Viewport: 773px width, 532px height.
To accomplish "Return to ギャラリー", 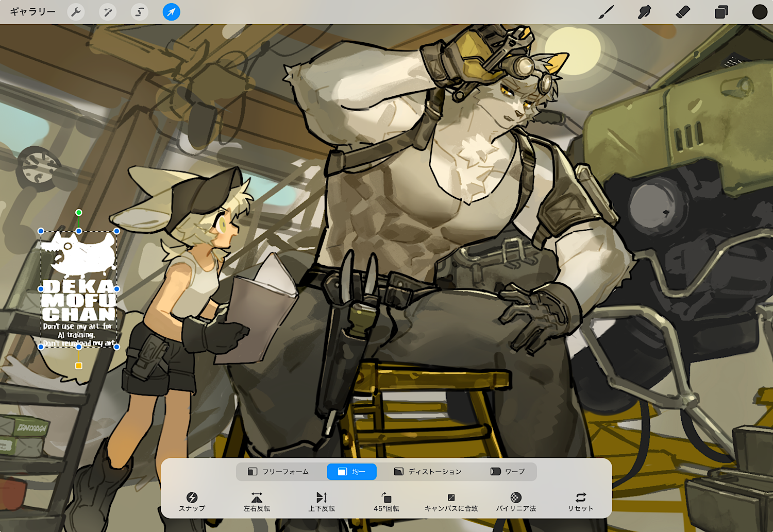I will (32, 12).
